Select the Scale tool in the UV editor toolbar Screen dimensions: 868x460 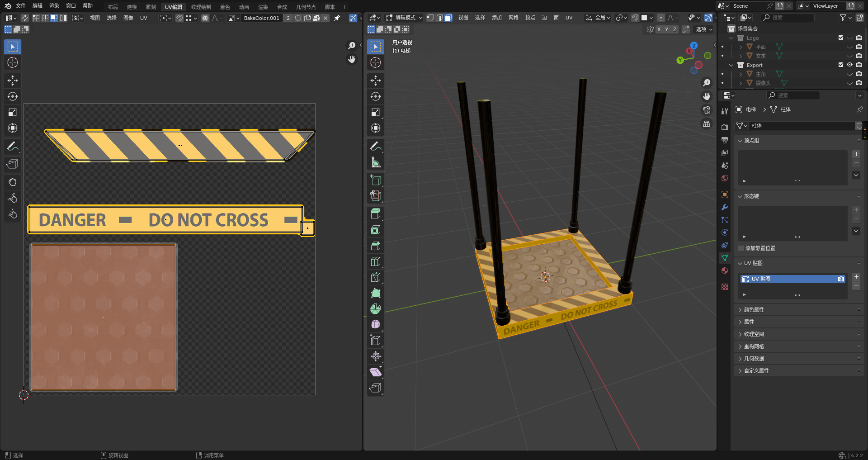(x=13, y=112)
